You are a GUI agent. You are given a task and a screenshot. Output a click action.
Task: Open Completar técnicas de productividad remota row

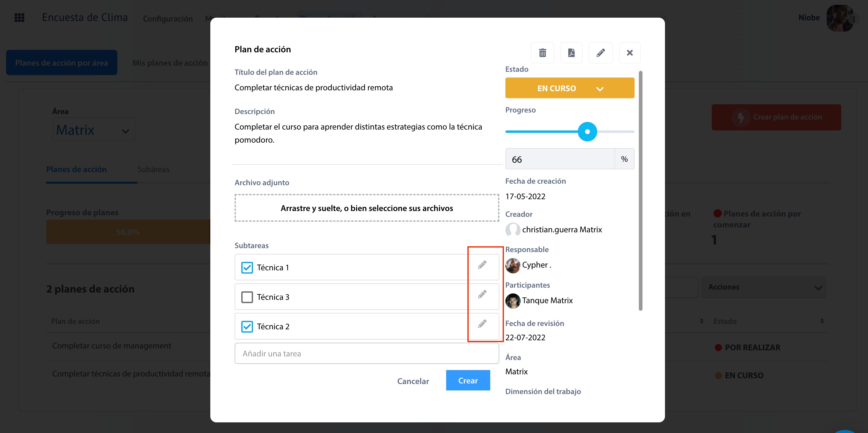click(x=131, y=374)
